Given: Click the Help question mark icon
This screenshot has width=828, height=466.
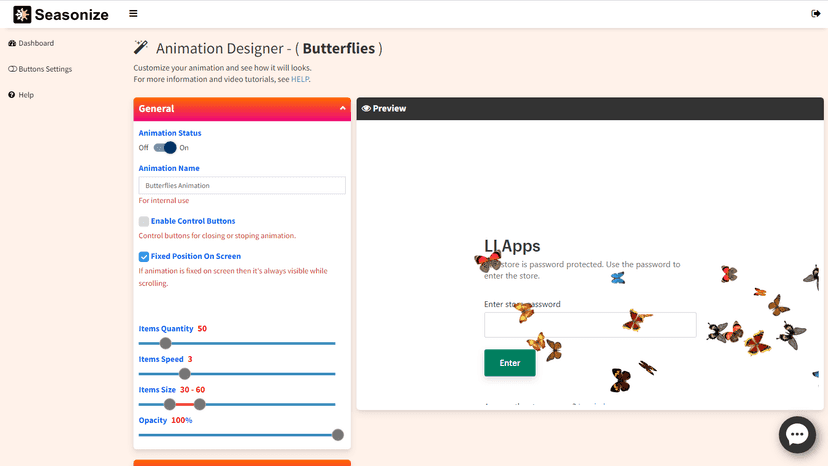Looking at the screenshot, I should [12, 95].
